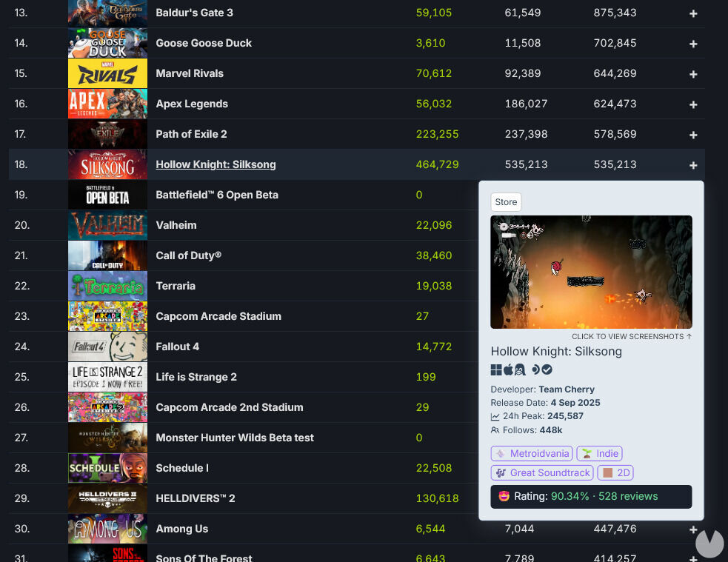Click the Apple macOS platform icon
Screen dimensions: 728x562
tap(508, 369)
